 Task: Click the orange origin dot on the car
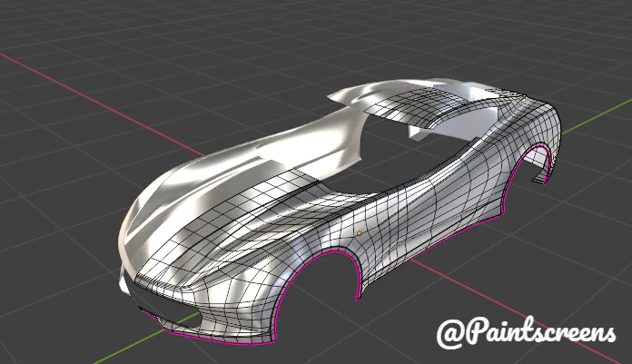[359, 233]
